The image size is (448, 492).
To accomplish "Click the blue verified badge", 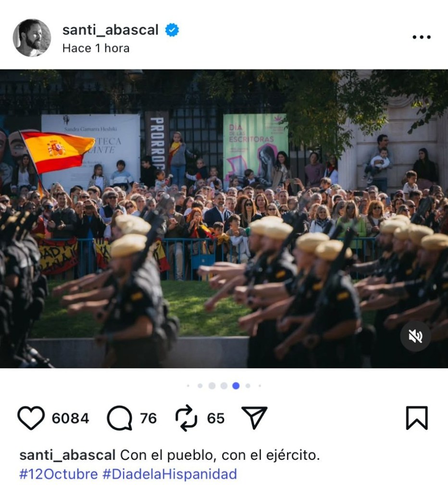I will (172, 30).
